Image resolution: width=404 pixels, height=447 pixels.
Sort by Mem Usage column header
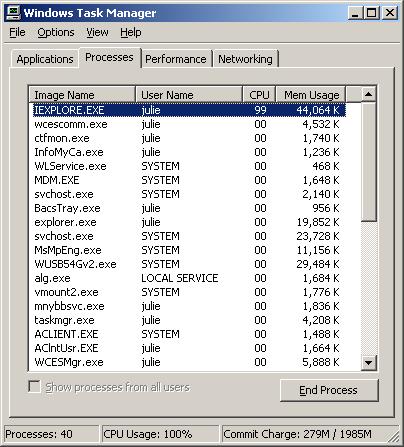311,95
